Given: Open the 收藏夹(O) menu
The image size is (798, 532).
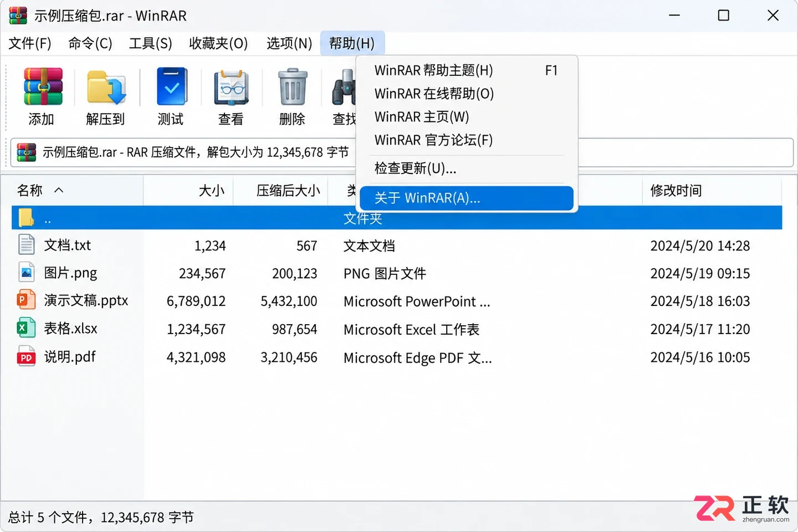Looking at the screenshot, I should click(x=218, y=43).
